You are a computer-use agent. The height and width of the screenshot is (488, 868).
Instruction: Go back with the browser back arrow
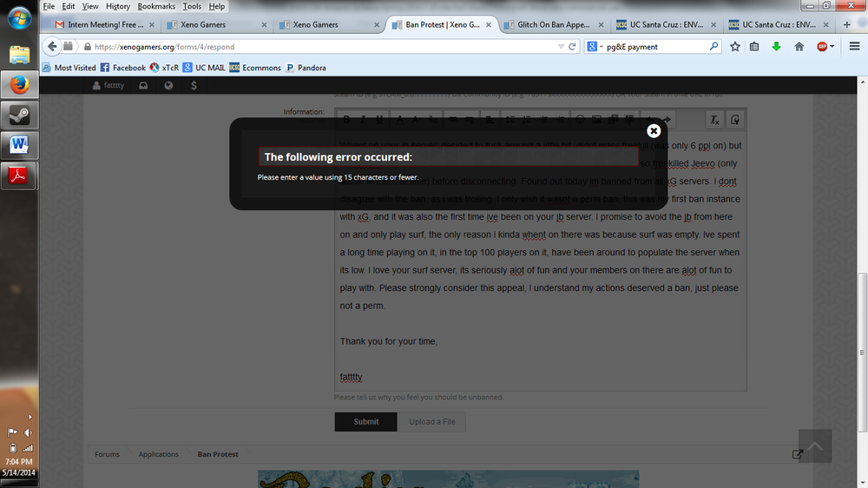(x=52, y=47)
